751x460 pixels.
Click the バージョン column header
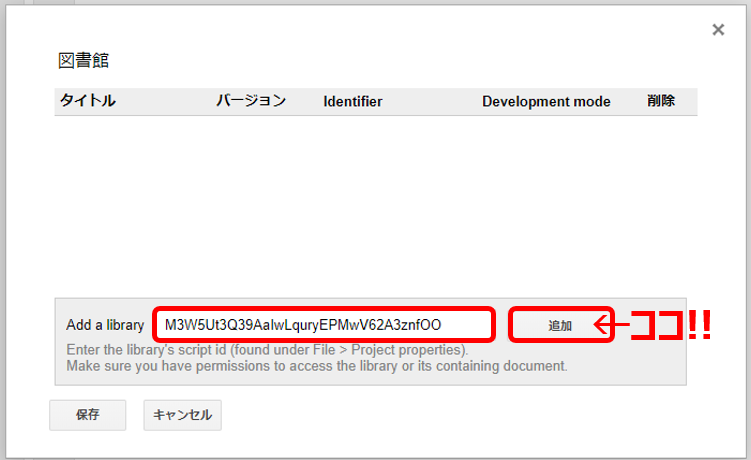click(x=251, y=101)
